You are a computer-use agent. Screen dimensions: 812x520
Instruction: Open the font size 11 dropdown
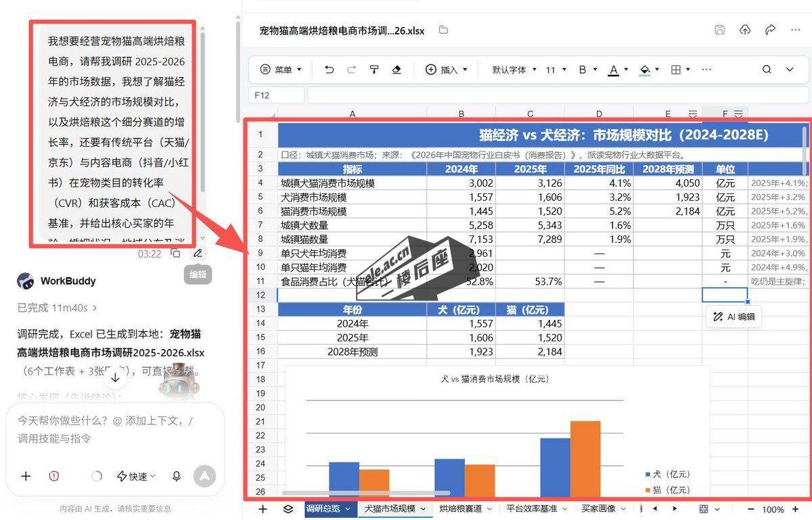point(556,70)
